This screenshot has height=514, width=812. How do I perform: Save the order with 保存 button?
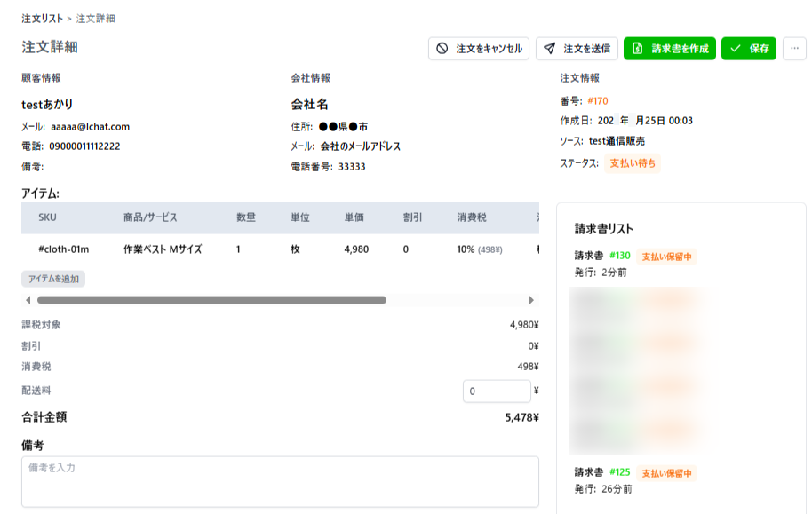tap(749, 49)
